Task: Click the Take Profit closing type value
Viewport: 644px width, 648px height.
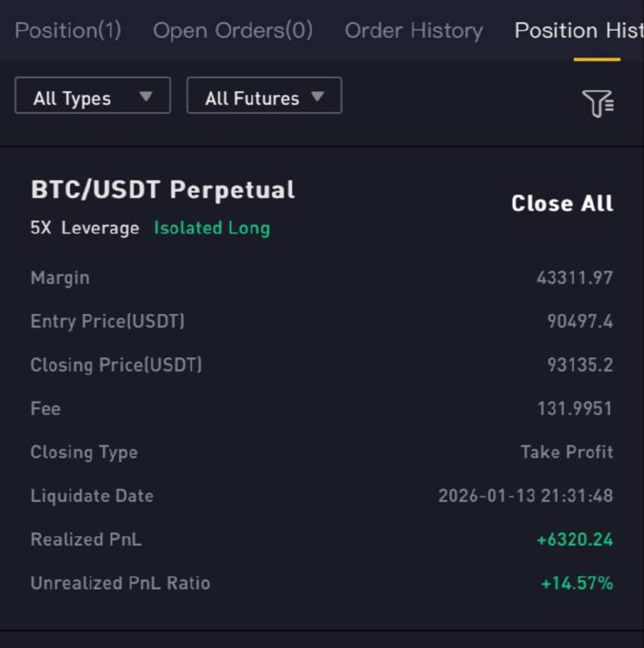Action: pos(566,452)
